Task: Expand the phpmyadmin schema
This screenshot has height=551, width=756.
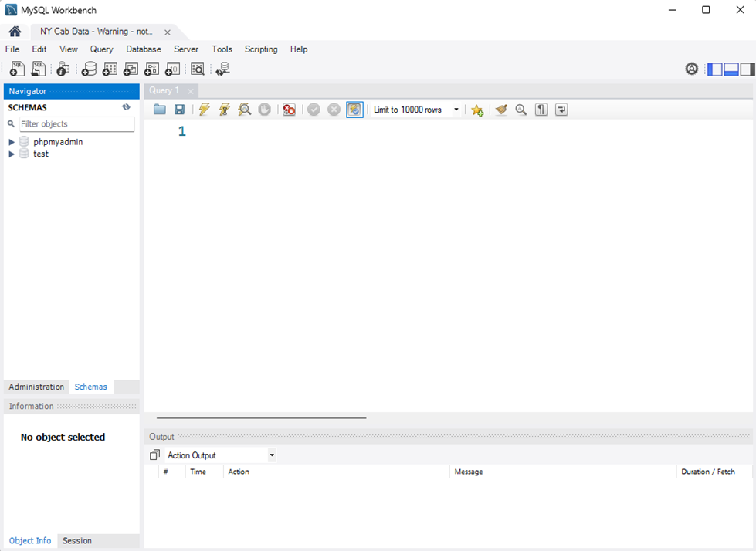Action: tap(11, 141)
